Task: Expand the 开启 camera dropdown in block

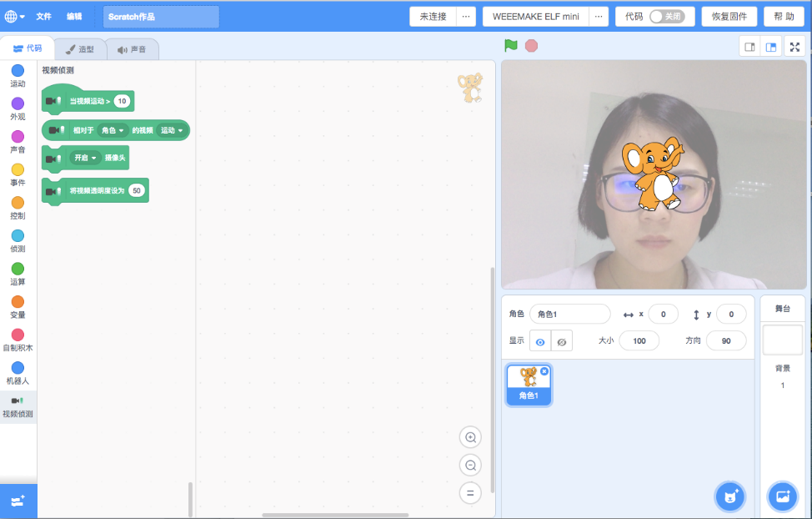Action: point(87,158)
